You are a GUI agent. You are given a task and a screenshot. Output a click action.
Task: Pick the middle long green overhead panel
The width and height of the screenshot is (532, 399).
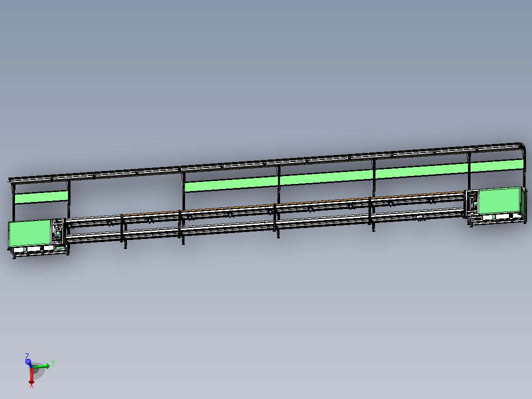click(x=326, y=177)
